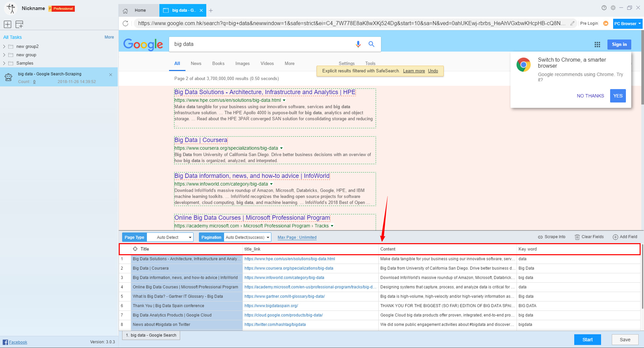Expand the new group2 folder

click(x=4, y=47)
